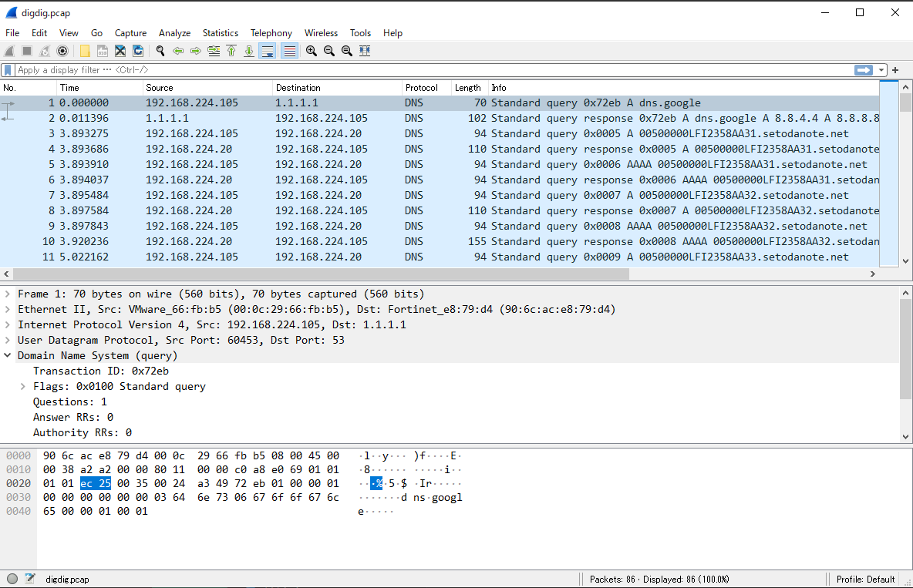Select packet number 5 in the list
This screenshot has width=913, height=588.
(x=308, y=164)
